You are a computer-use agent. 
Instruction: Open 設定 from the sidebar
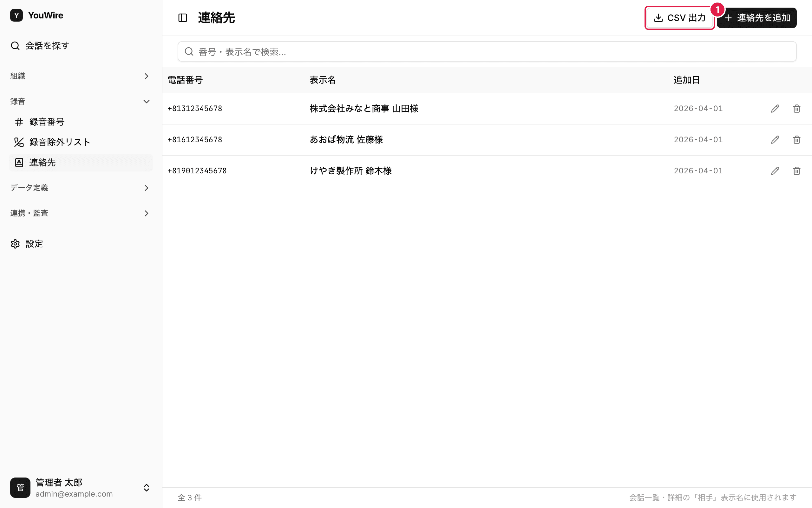pos(81,244)
